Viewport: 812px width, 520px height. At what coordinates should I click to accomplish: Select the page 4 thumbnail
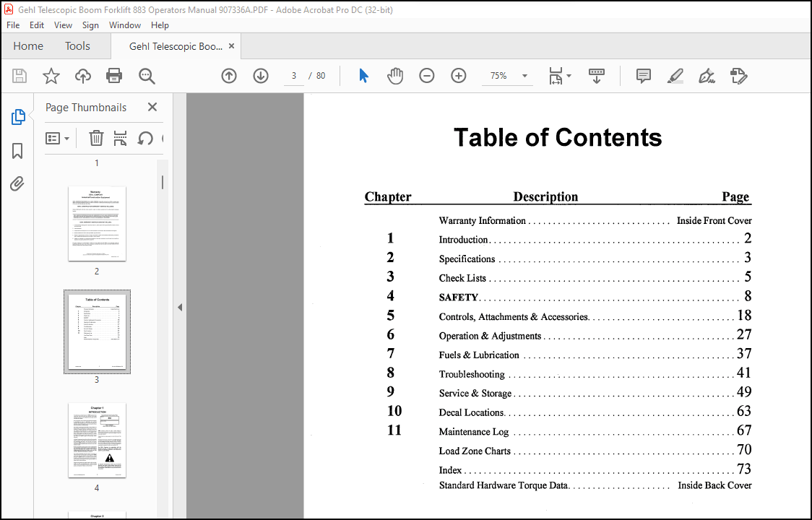click(x=97, y=440)
